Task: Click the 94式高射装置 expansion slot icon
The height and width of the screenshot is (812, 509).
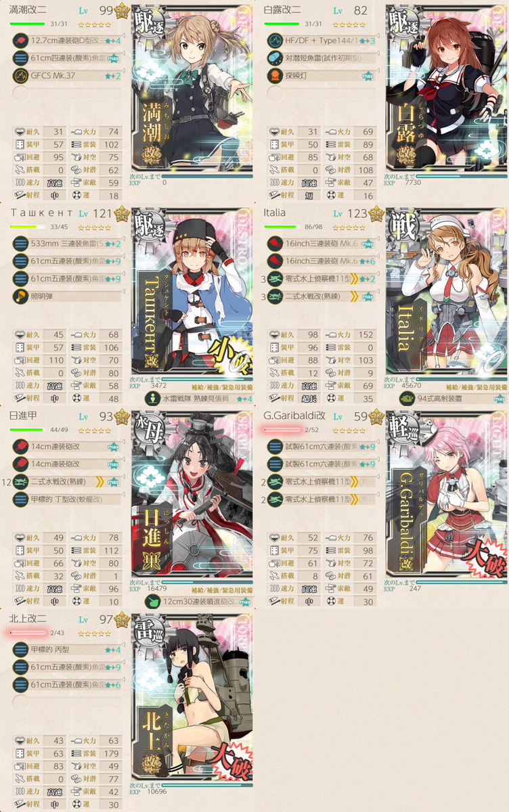Action: (407, 399)
